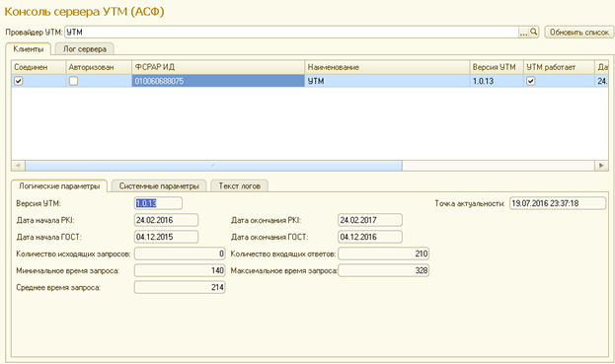Image resolution: width=615 pixels, height=364 pixels.
Task: Open the Логические параметры tab
Action: [x=59, y=186]
